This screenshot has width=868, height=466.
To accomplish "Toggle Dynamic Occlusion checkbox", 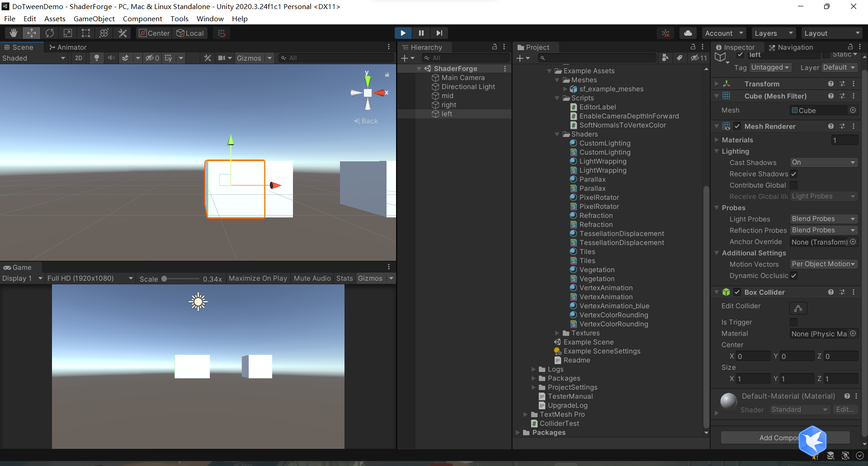I will coord(794,276).
